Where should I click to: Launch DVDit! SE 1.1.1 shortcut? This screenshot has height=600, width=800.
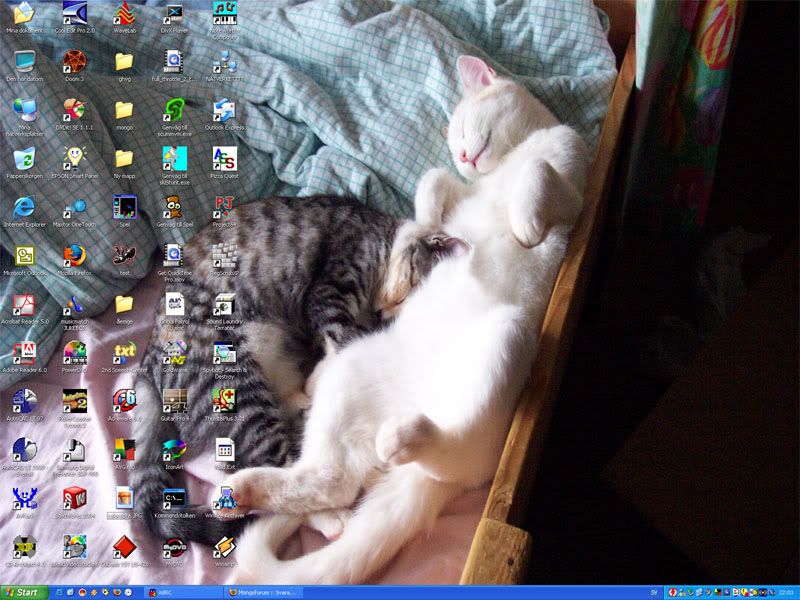coord(74,110)
